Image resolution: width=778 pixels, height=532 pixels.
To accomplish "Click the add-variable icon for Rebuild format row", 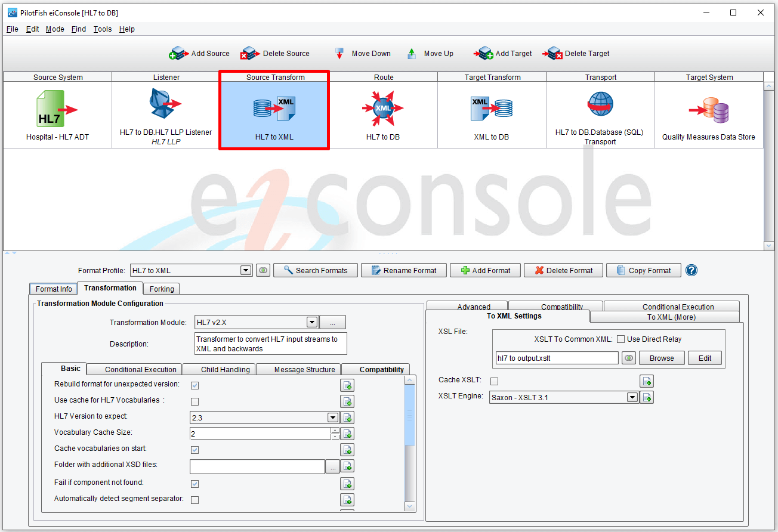I will (x=347, y=385).
